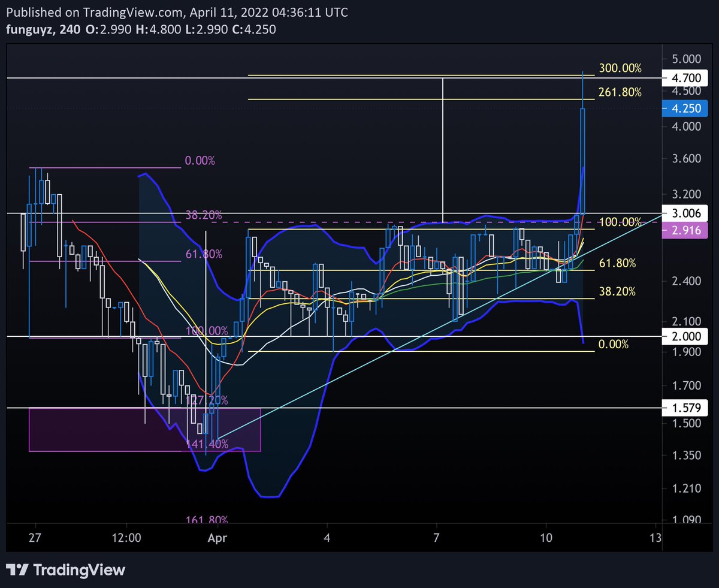Screen dimensions: 719x588
Task: Select the yellow 38.20% Fibonacci label
Action: coord(617,292)
